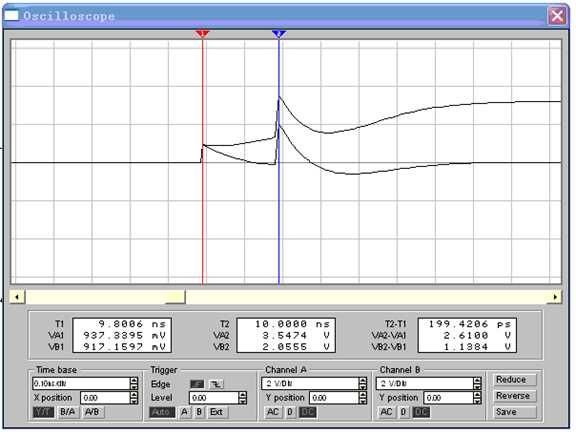Click the blue cursor 2 marker
This screenshot has width=576, height=434.
[279, 34]
